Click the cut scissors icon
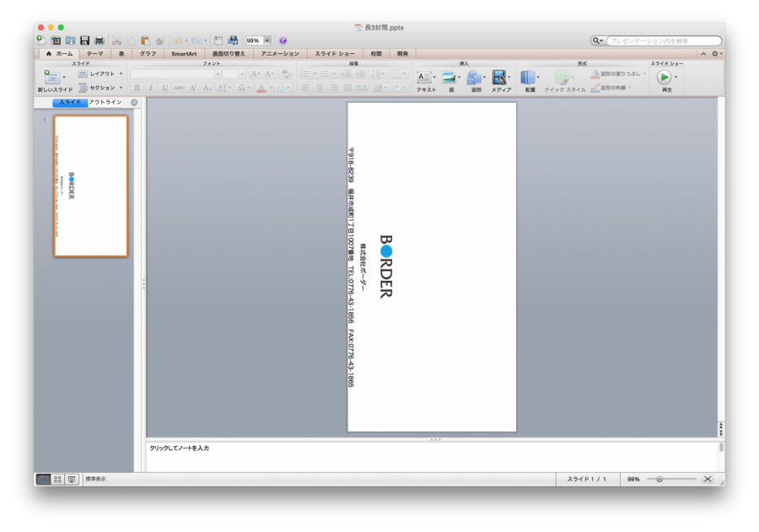Image resolution: width=759 pixels, height=532 pixels. point(116,40)
